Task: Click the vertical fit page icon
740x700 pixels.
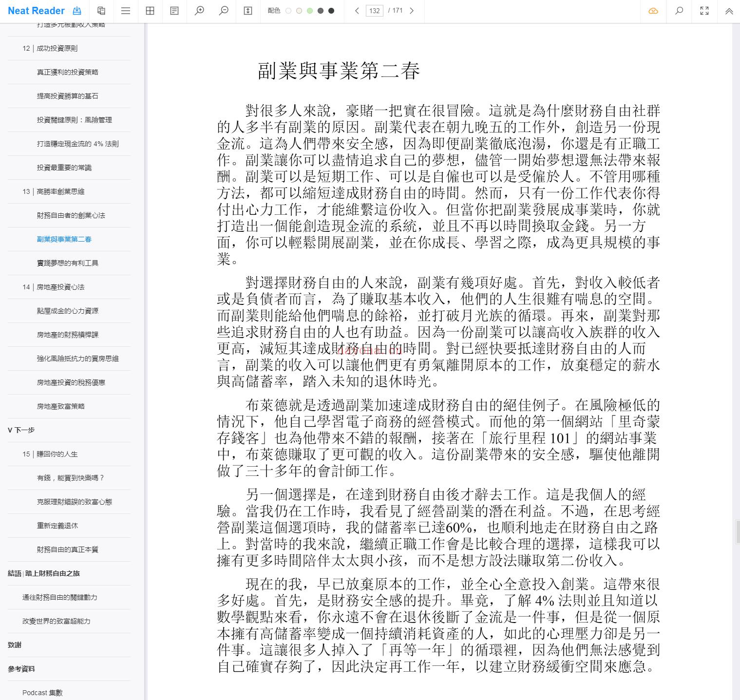Action: pyautogui.click(x=248, y=11)
